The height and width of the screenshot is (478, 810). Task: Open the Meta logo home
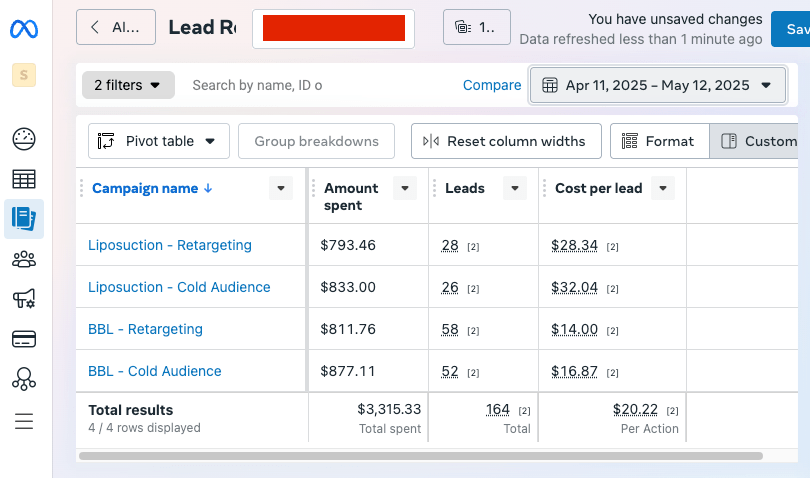24,29
